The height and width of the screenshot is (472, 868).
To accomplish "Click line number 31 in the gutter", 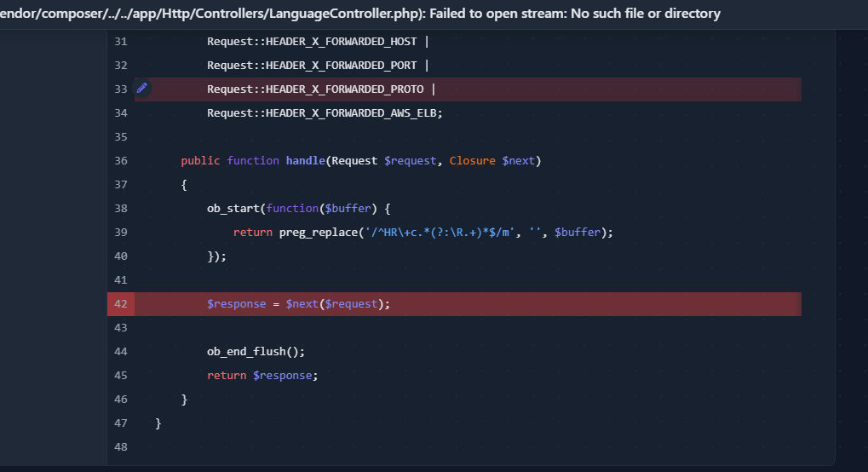I will [x=120, y=41].
